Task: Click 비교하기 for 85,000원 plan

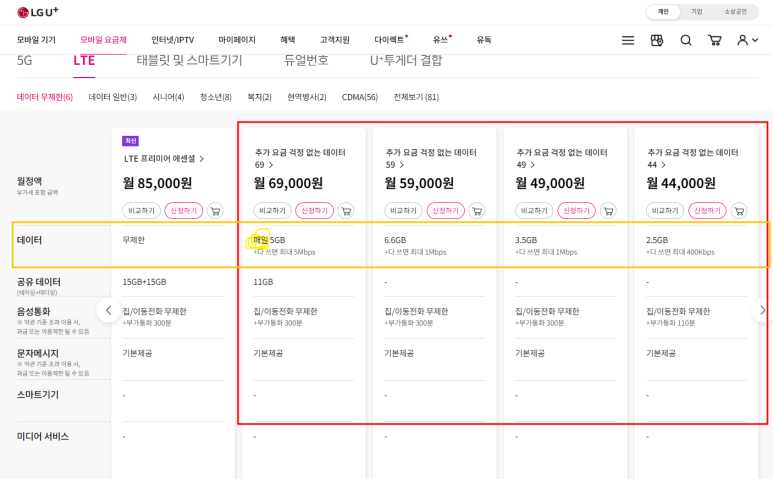Action: (x=141, y=211)
